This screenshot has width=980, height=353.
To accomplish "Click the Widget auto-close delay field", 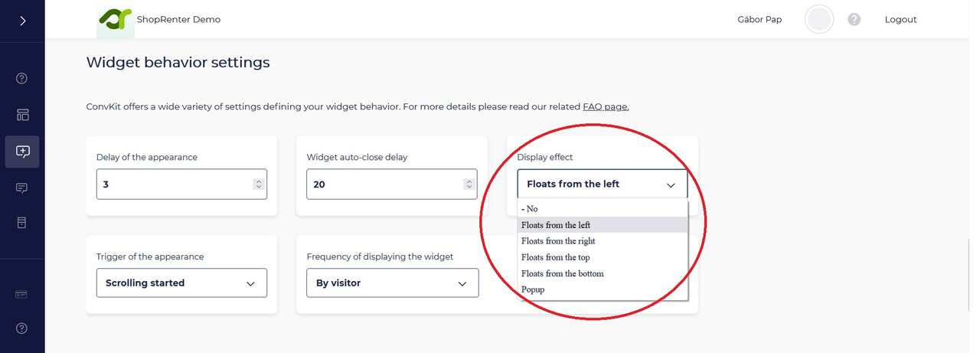I will coord(385,185).
